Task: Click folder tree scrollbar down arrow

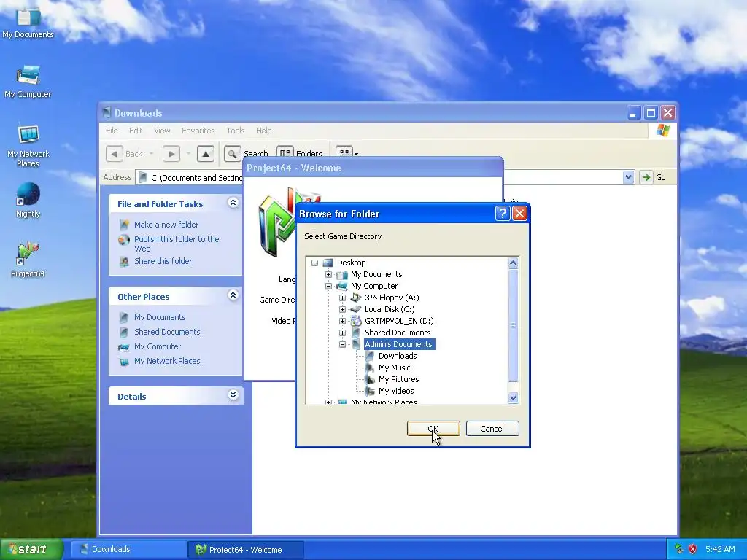Action: click(x=513, y=397)
